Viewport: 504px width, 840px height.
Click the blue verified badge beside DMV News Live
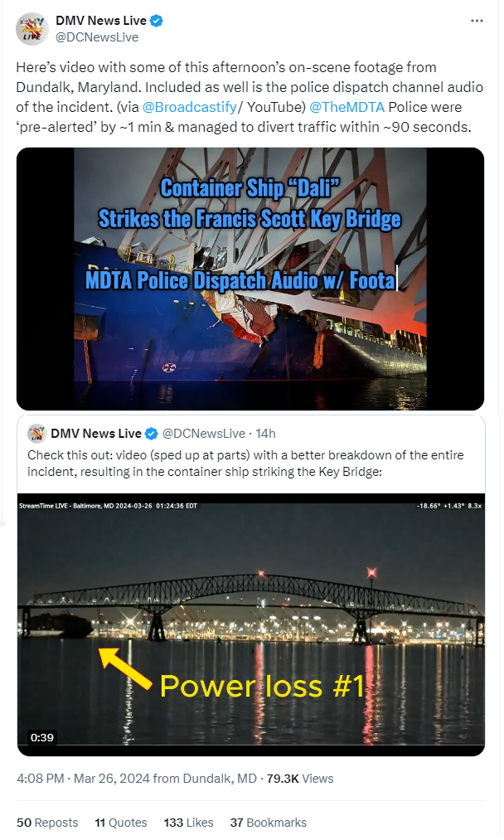click(x=157, y=21)
